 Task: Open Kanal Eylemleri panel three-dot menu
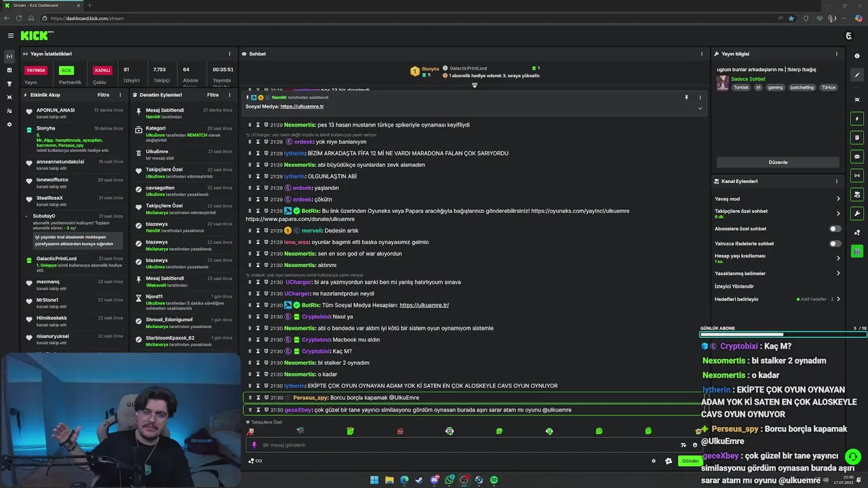[836, 181]
